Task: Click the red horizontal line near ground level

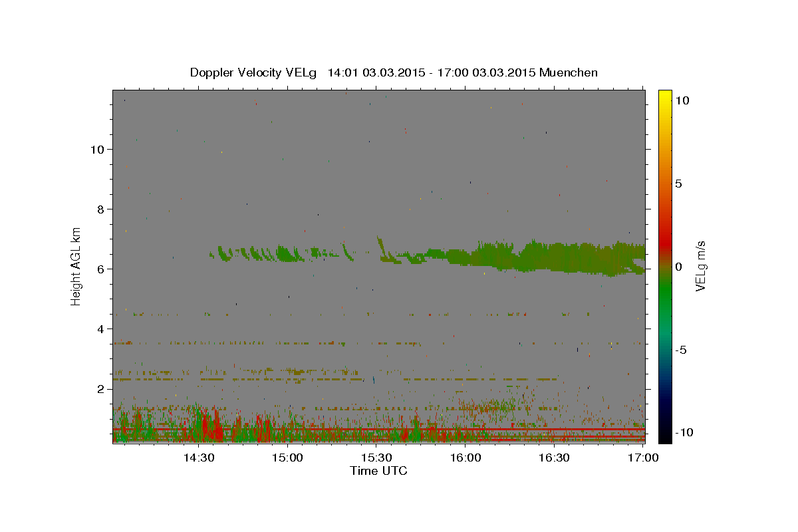Action: [378, 430]
